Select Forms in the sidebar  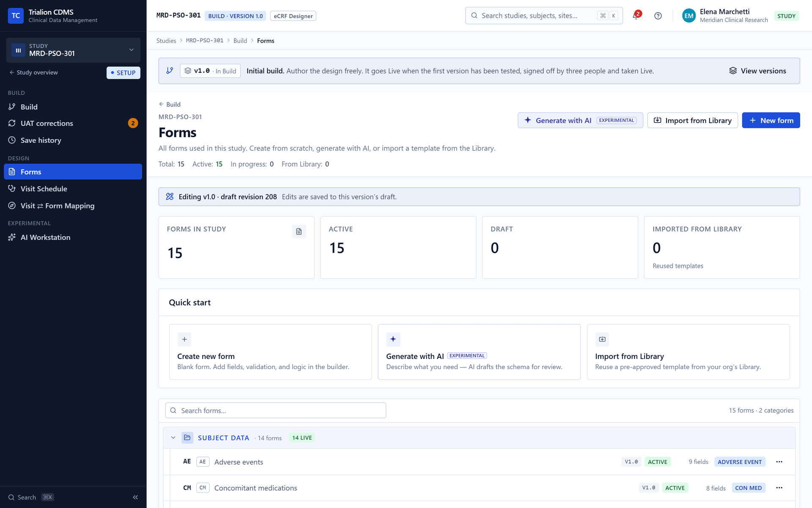[73, 171]
